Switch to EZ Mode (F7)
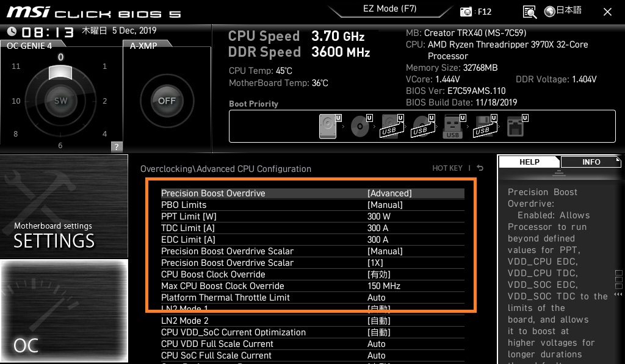The width and height of the screenshot is (625, 364). pos(389,9)
